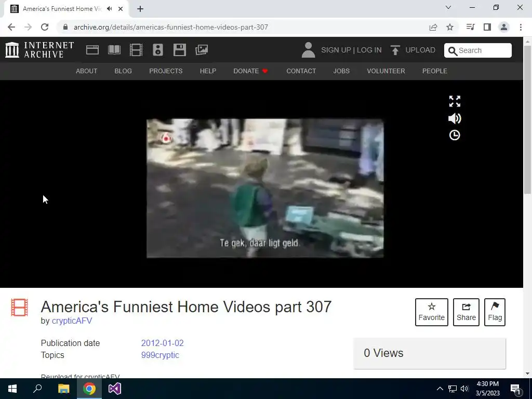Click the UPLOAD link text
Viewport: 532px width, 399px height.
click(x=420, y=50)
